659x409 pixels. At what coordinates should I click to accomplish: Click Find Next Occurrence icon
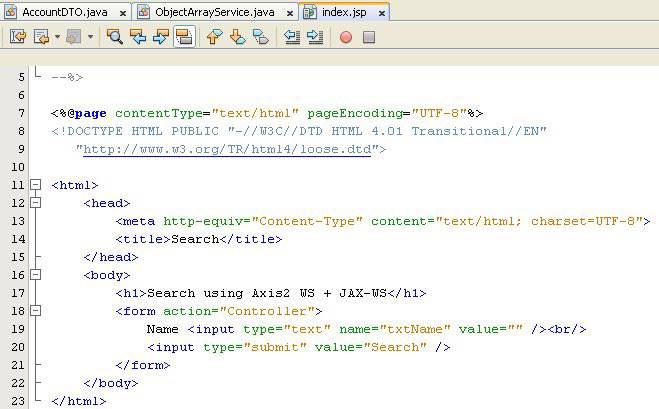(x=161, y=37)
